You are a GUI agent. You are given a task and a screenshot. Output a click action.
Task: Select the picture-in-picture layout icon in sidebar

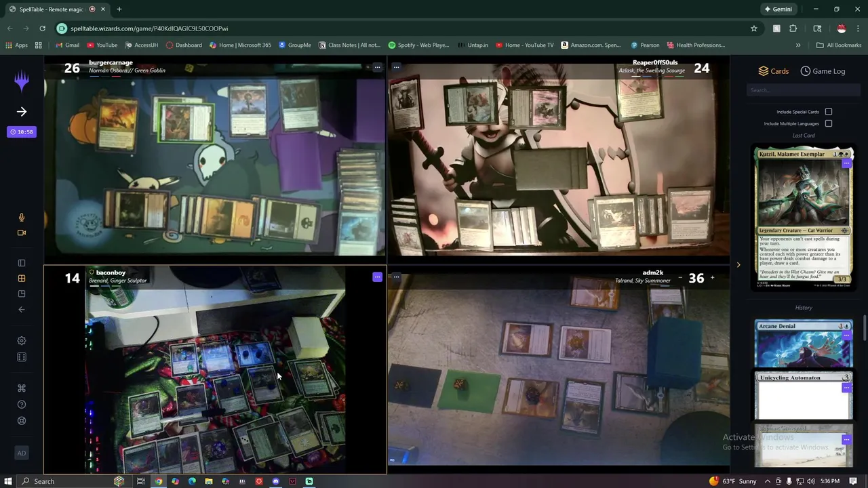tap(22, 293)
